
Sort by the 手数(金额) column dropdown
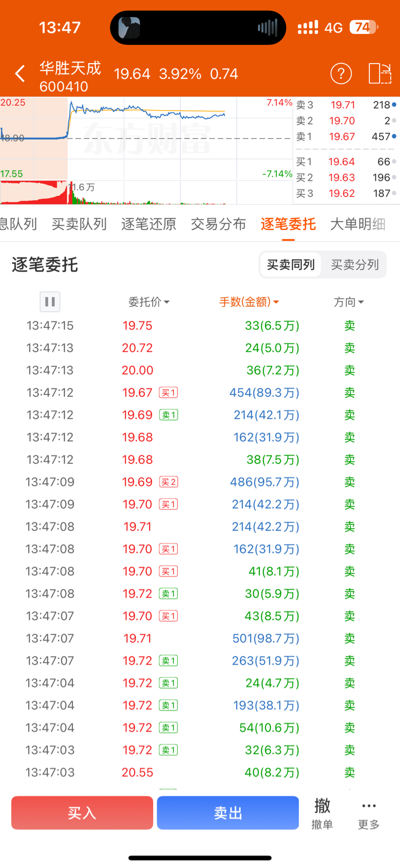point(249,302)
